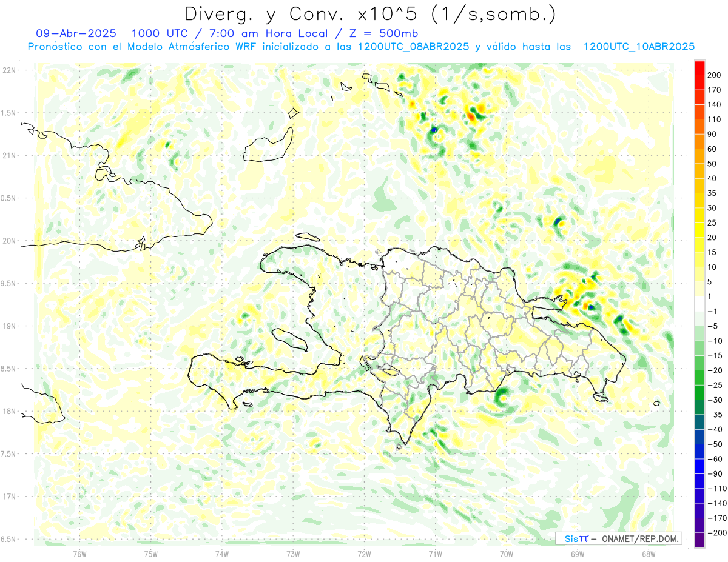Click the initialization time '1200UTC_08ABR2025'
Screen dimensions: 728x562
tap(413, 47)
